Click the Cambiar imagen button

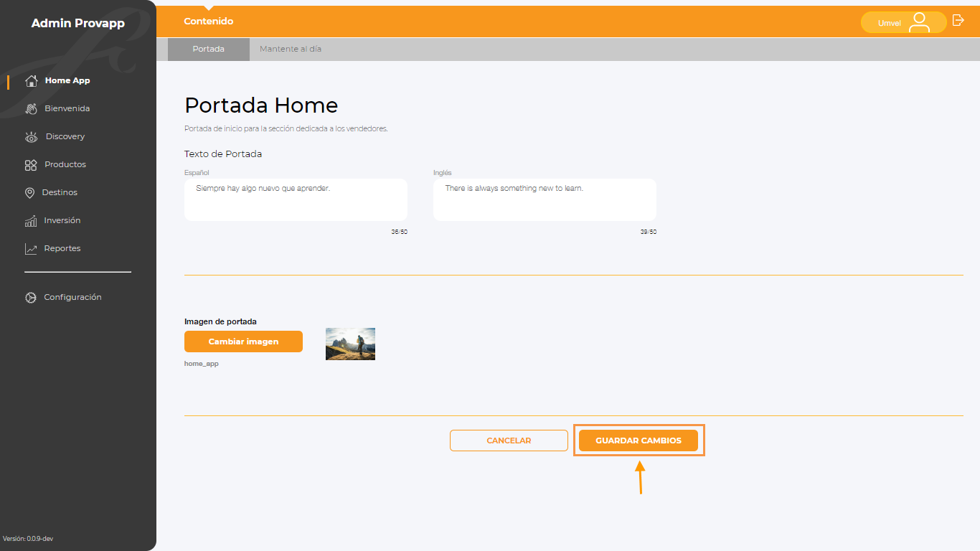point(243,342)
